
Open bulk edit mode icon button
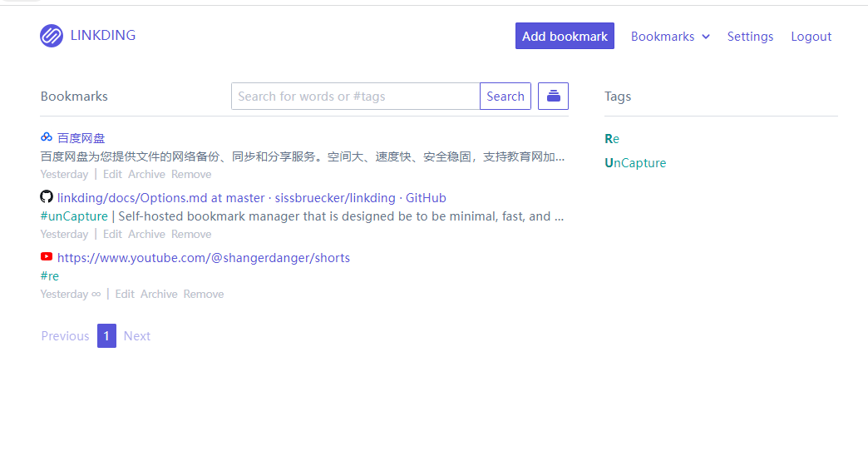pos(553,97)
